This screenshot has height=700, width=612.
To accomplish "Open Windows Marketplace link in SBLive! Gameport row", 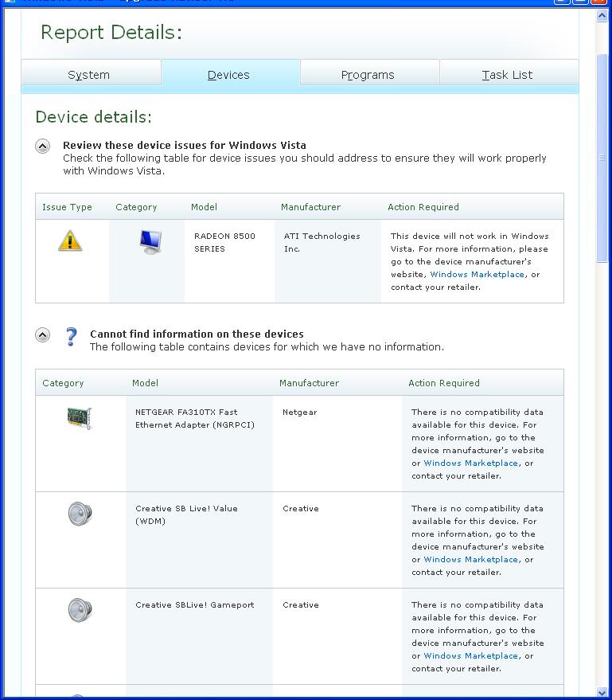I will pos(470,656).
